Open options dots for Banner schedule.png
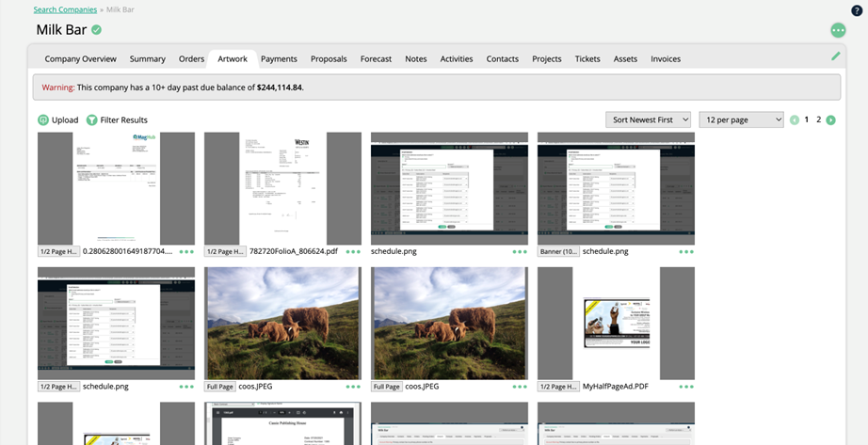 [686, 252]
